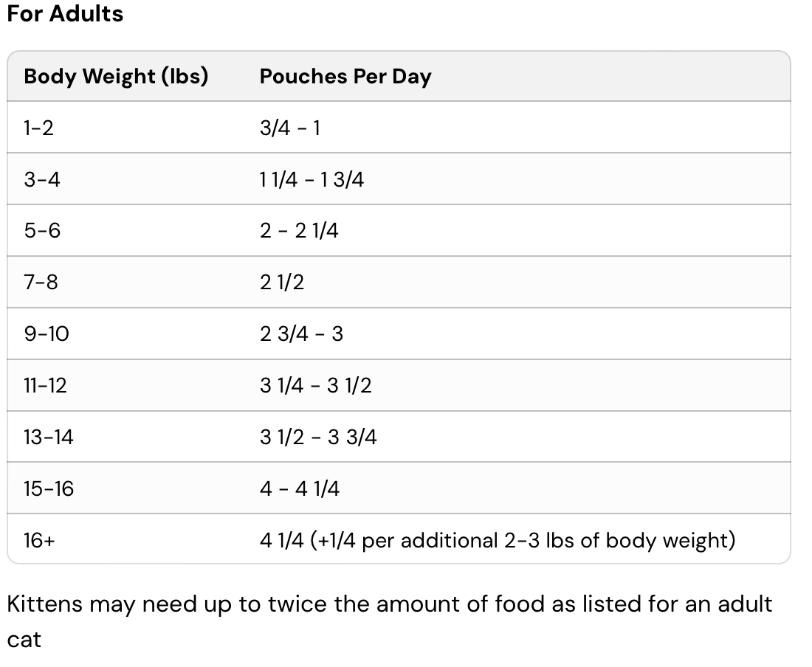This screenshot has height=667, width=812.
Task: Click the "3 1/4 - 3 1/2" pouches value
Action: pos(315,385)
